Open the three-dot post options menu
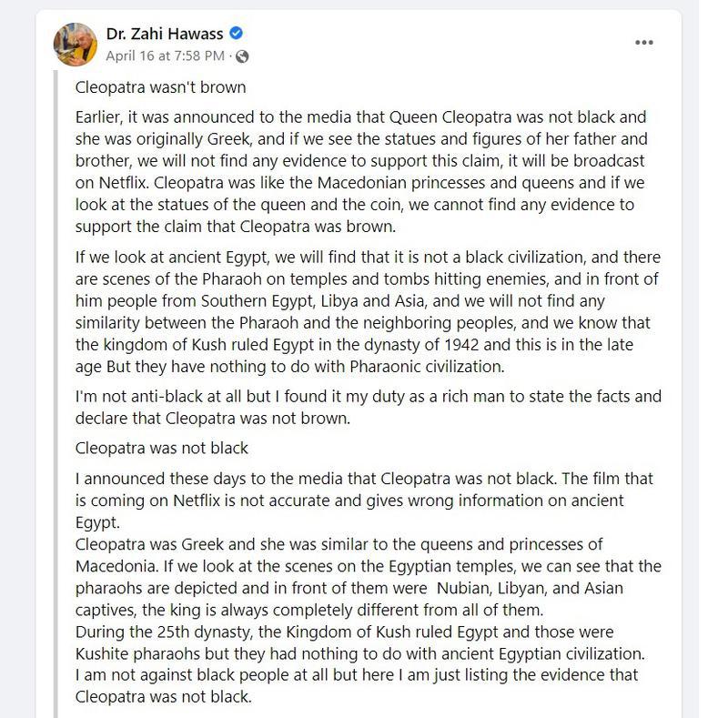Viewport: 728px width, 718px height. 644,42
